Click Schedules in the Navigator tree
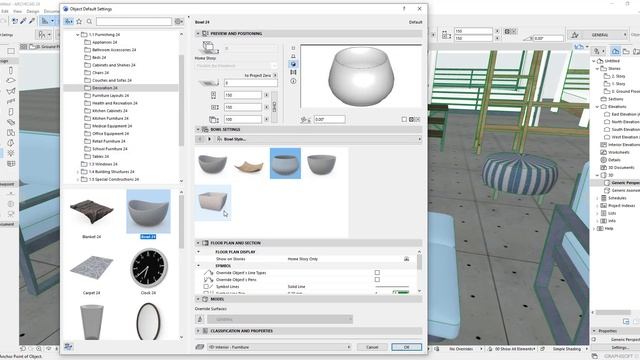This screenshot has height=360, width=640. coord(617,198)
